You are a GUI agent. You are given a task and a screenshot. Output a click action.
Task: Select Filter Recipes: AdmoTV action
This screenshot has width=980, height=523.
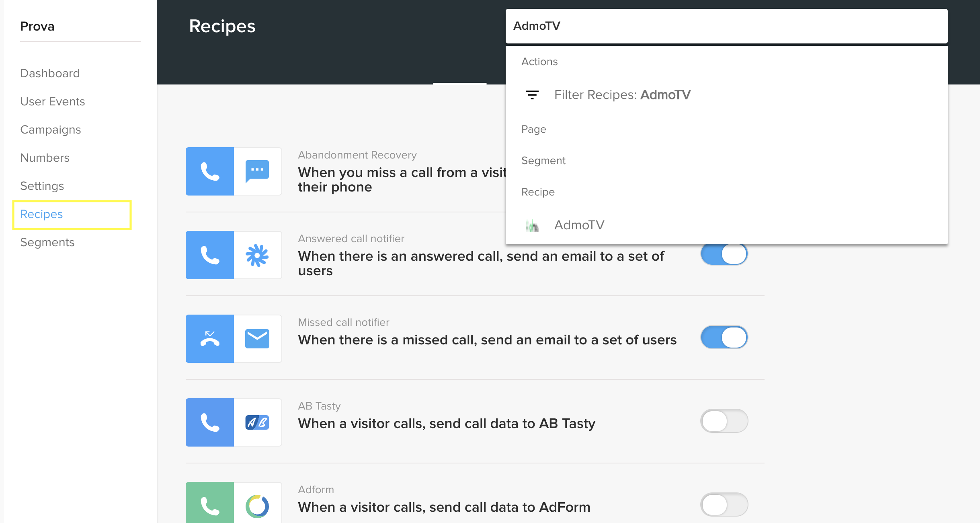point(727,95)
